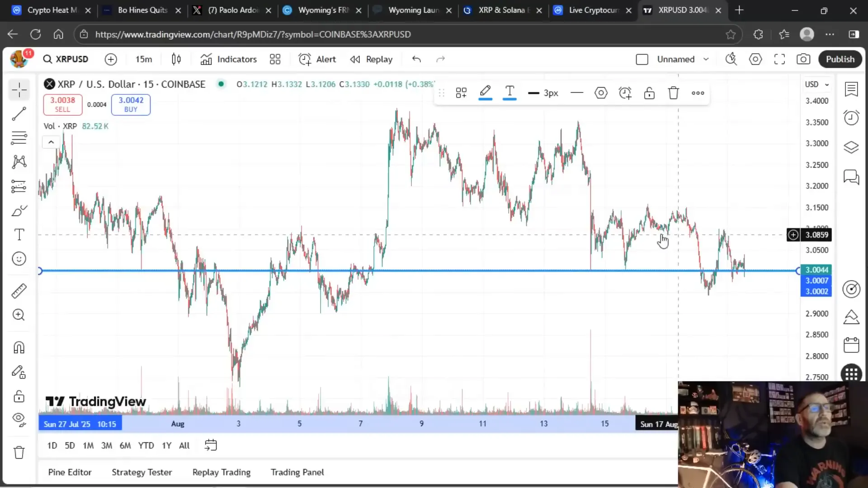The width and height of the screenshot is (868, 488).
Task: Add symbol to compare with plus icon
Action: [x=111, y=59]
